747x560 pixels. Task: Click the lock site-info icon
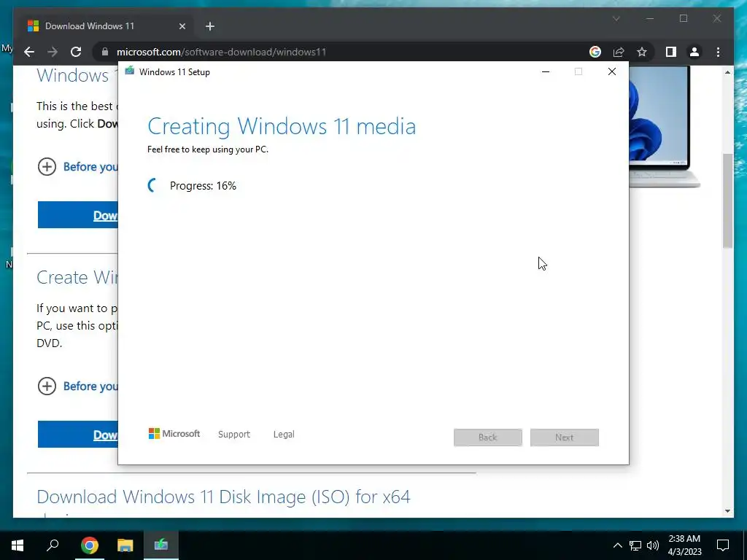[x=105, y=52]
